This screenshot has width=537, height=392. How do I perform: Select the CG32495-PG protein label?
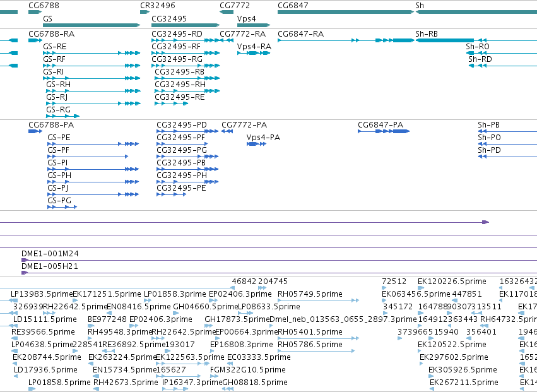[x=182, y=150]
